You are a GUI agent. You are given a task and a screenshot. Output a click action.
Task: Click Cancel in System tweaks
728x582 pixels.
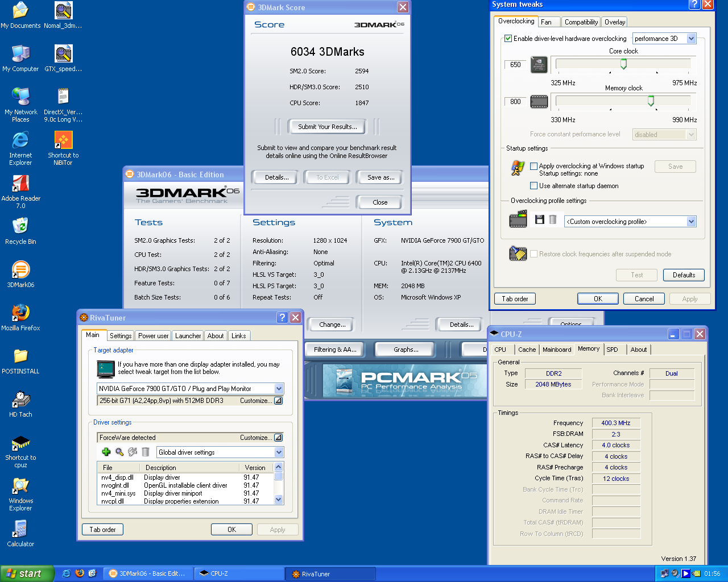[x=644, y=299]
